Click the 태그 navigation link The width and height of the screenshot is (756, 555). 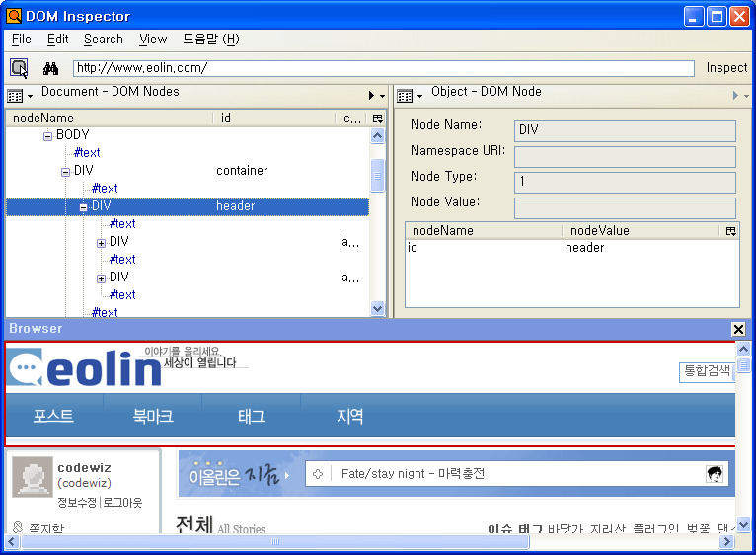tap(251, 416)
